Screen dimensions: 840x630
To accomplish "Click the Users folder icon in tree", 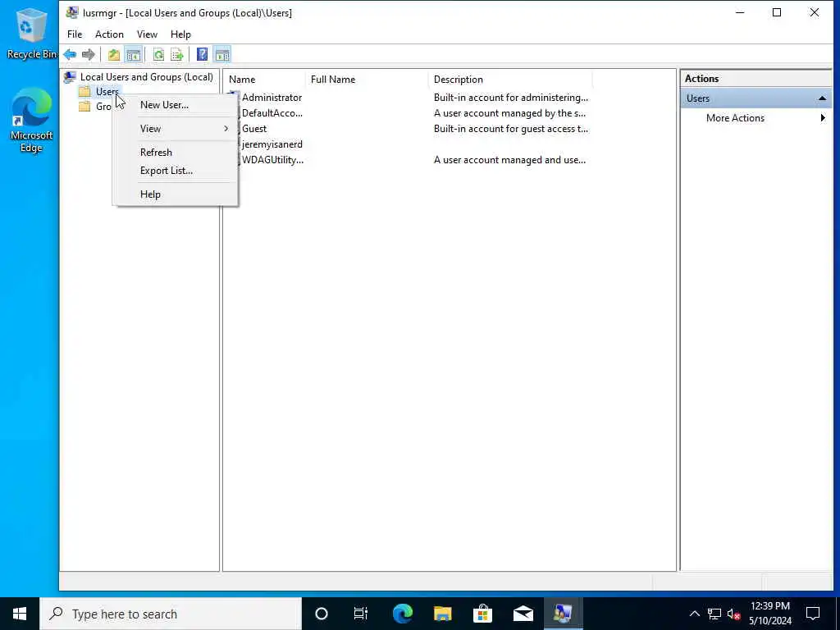I will [x=84, y=92].
